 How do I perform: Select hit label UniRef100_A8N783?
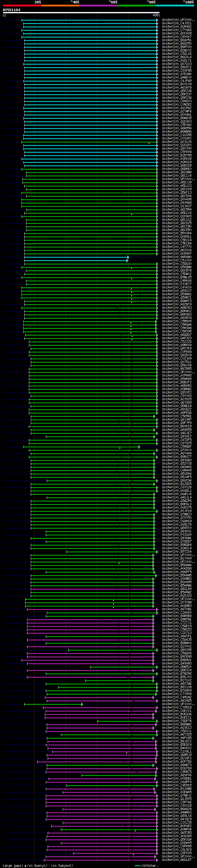tap(177, 308)
